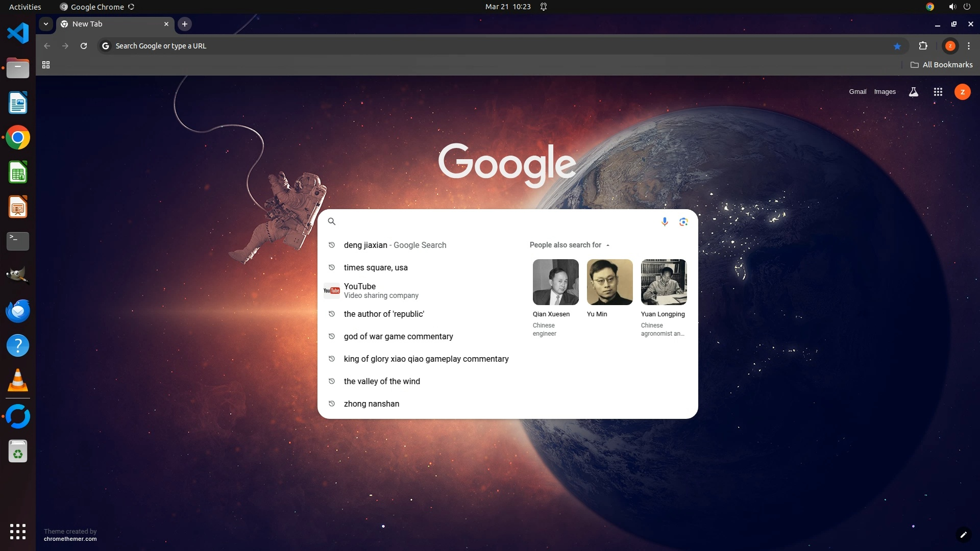Open Chrome three-dot menu
The image size is (980, 551).
(969, 46)
